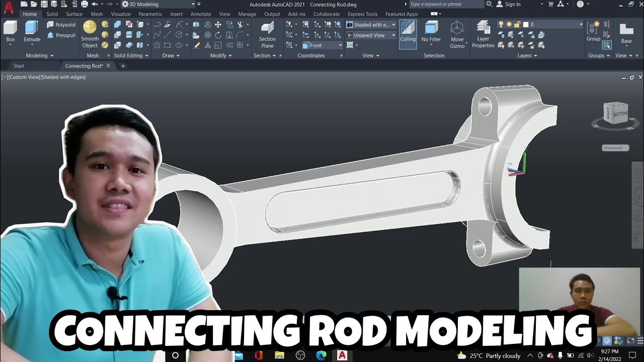Click the Smooth Object mesh tool
644x362 pixels.
click(x=90, y=34)
